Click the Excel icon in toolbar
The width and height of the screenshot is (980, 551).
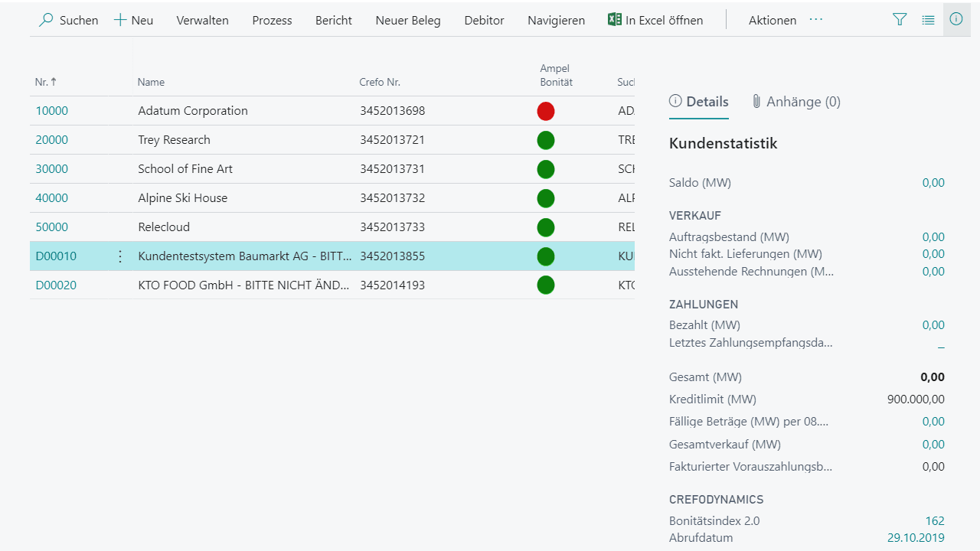tap(614, 20)
